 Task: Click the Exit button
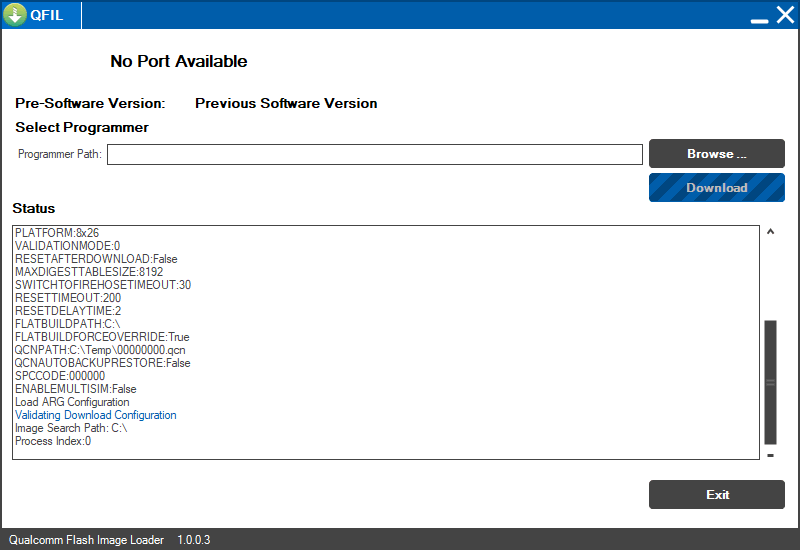(716, 494)
